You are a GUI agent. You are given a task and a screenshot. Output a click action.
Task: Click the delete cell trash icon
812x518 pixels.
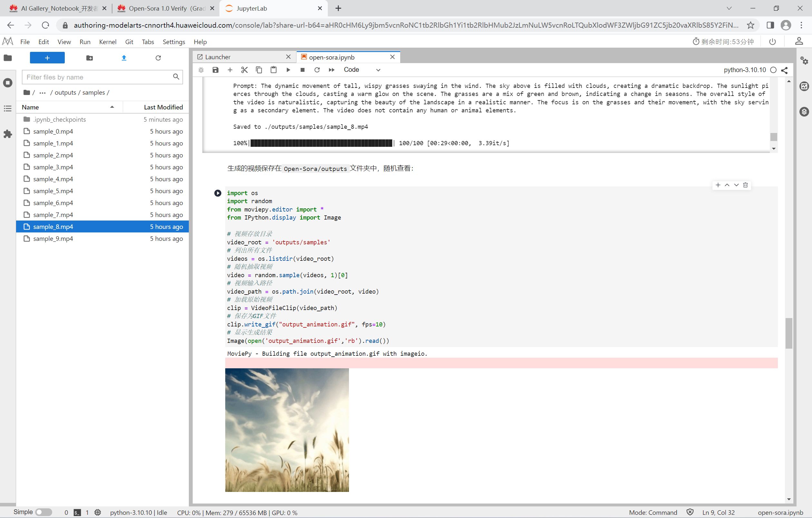coord(745,185)
